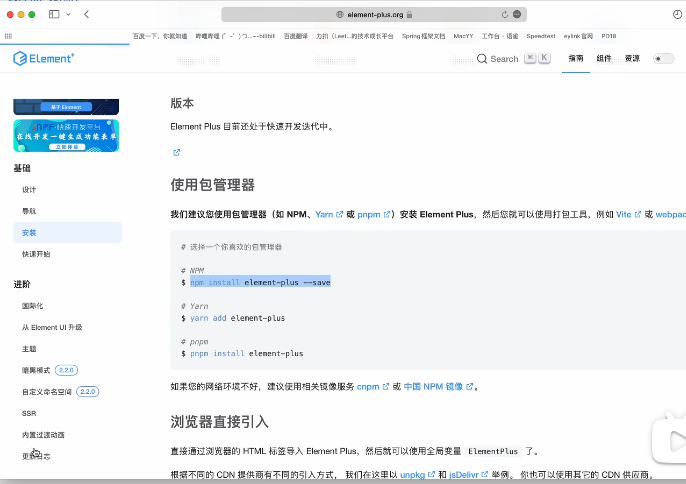Image resolution: width=686 pixels, height=484 pixels.
Task: Open 从 Element UI 升级 sidebar item
Action: [x=52, y=327]
